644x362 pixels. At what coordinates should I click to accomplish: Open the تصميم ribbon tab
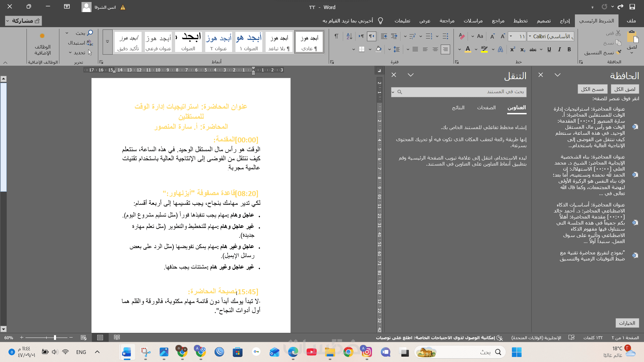pos(544,21)
